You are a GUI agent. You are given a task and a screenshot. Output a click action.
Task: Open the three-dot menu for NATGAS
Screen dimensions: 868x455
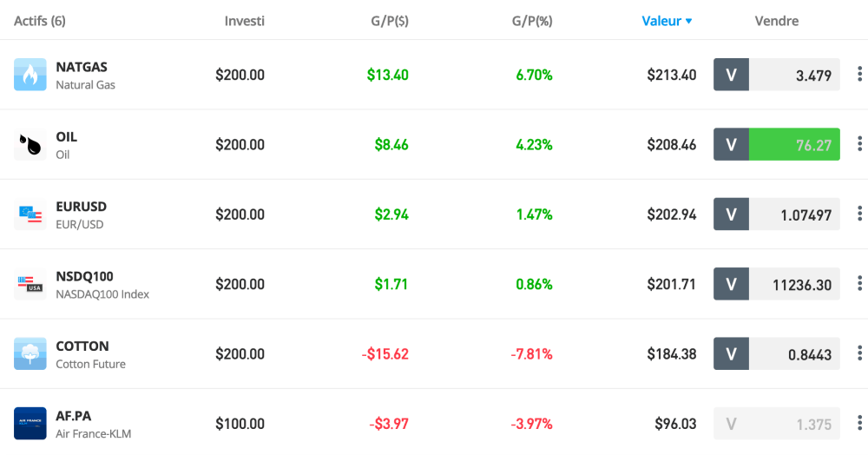859,75
